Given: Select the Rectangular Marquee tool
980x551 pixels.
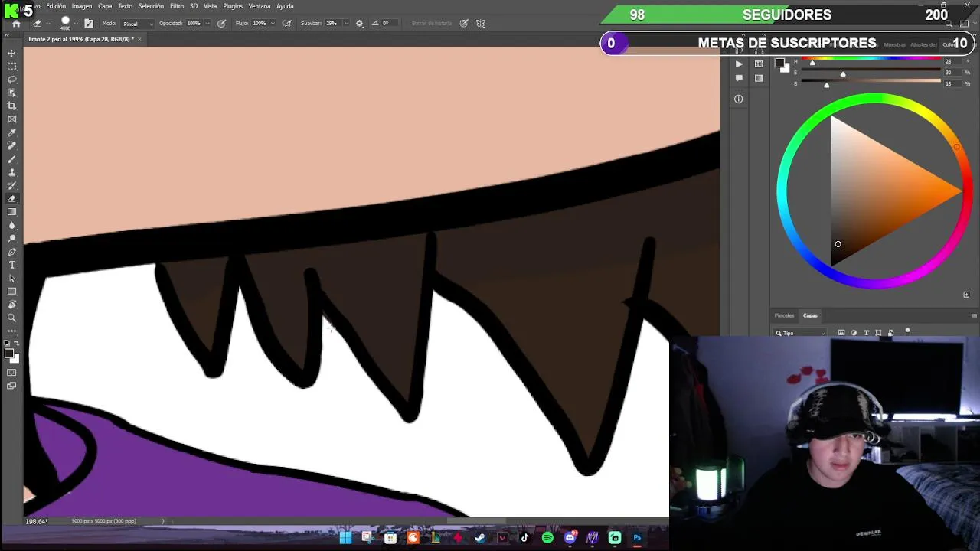Looking at the screenshot, I should point(12,66).
